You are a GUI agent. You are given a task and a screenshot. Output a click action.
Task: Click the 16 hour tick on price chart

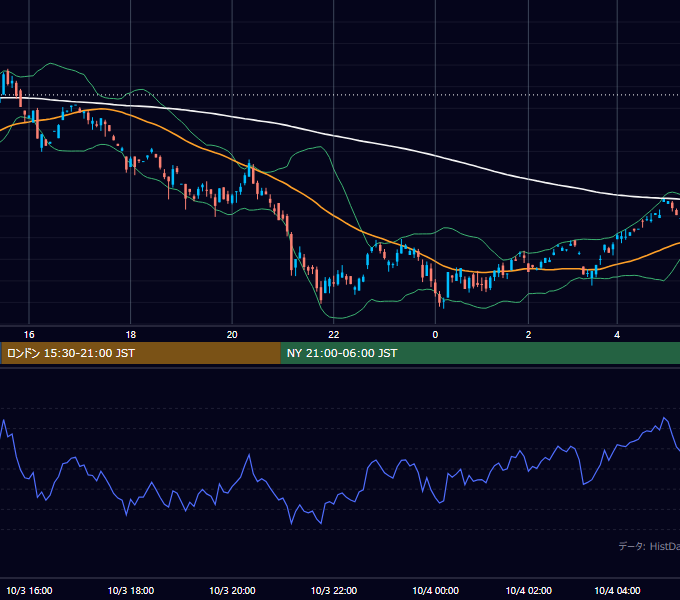(29, 335)
